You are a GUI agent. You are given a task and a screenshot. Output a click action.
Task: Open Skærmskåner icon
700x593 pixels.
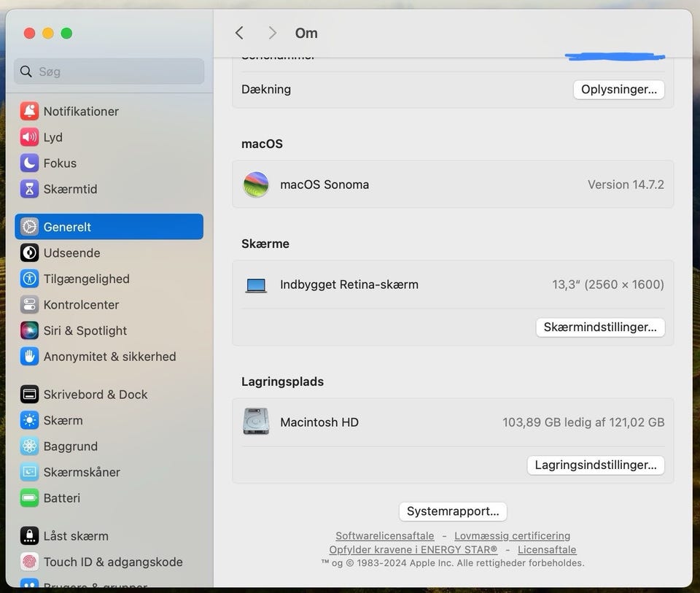point(29,472)
